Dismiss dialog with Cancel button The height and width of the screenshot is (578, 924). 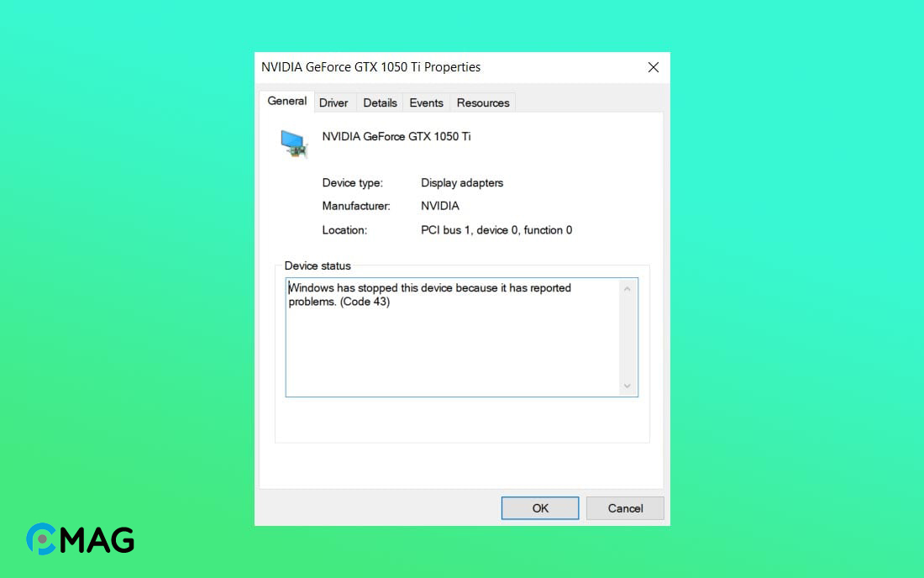pyautogui.click(x=625, y=508)
